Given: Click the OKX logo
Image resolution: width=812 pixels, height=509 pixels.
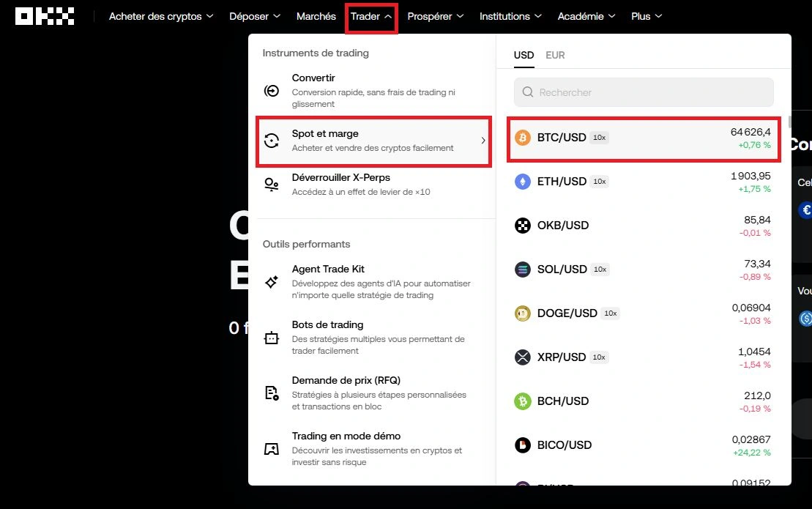Looking at the screenshot, I should 45,16.
